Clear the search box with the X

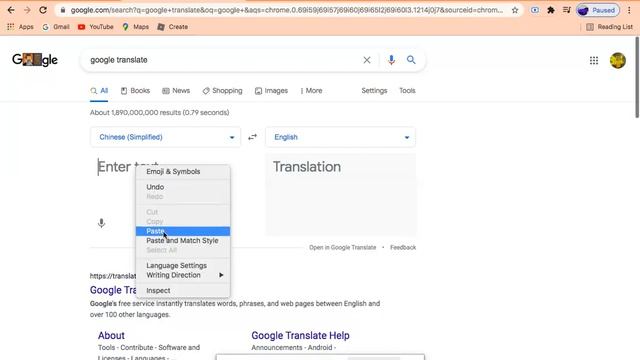(367, 60)
